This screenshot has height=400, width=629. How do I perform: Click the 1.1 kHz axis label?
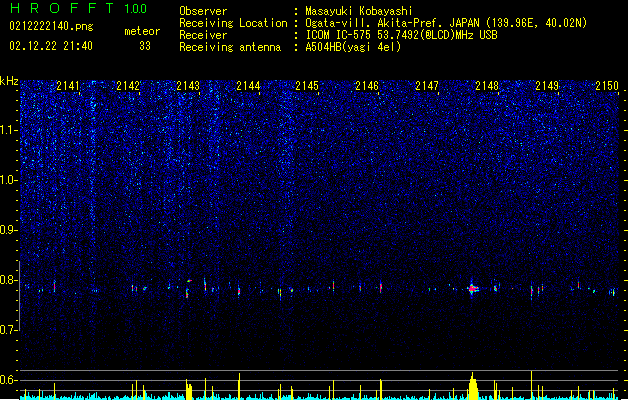pos(8,130)
